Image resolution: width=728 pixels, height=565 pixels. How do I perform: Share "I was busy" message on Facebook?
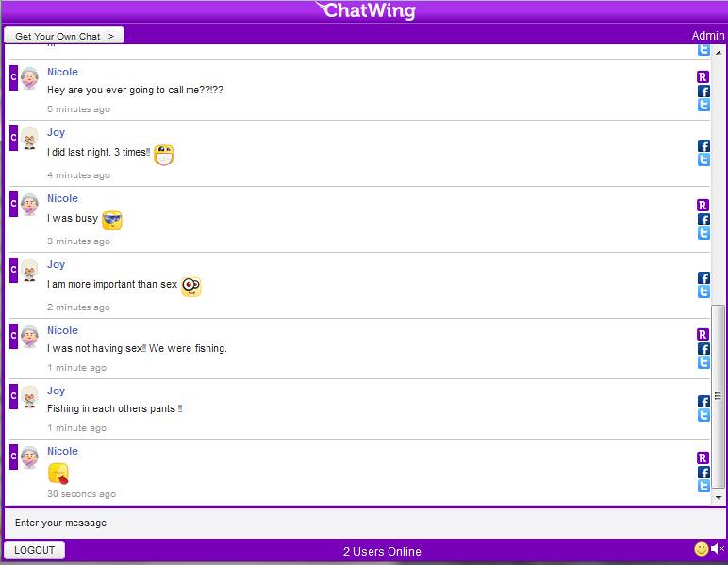[703, 219]
